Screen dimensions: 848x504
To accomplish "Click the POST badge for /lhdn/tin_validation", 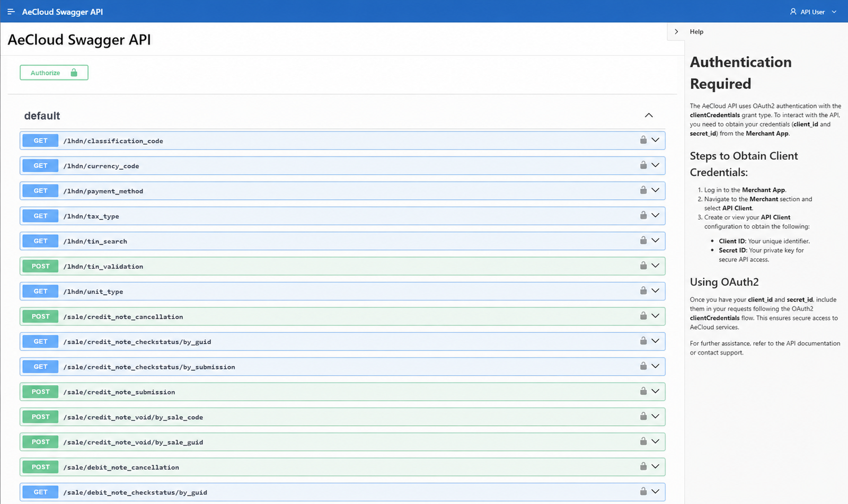I will tap(40, 266).
